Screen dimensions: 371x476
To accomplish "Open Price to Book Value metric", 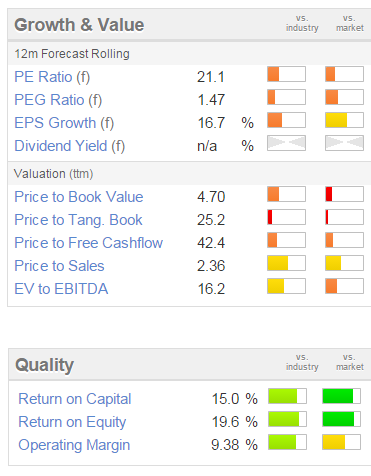I will tap(79, 197).
